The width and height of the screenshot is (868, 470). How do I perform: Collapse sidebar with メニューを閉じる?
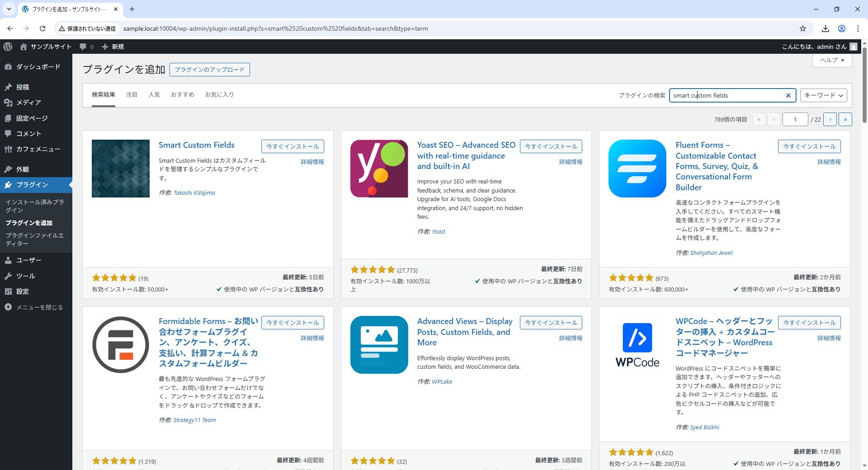pos(36,307)
